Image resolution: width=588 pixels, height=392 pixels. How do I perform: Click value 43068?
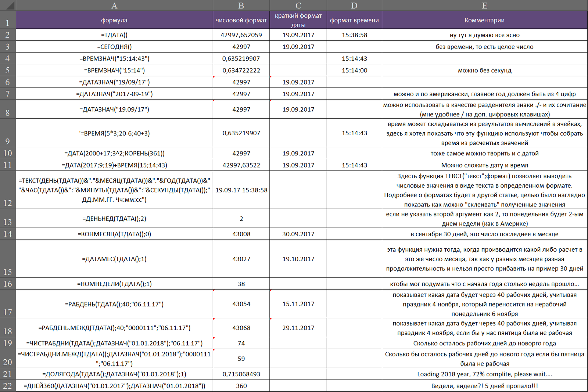point(241,328)
